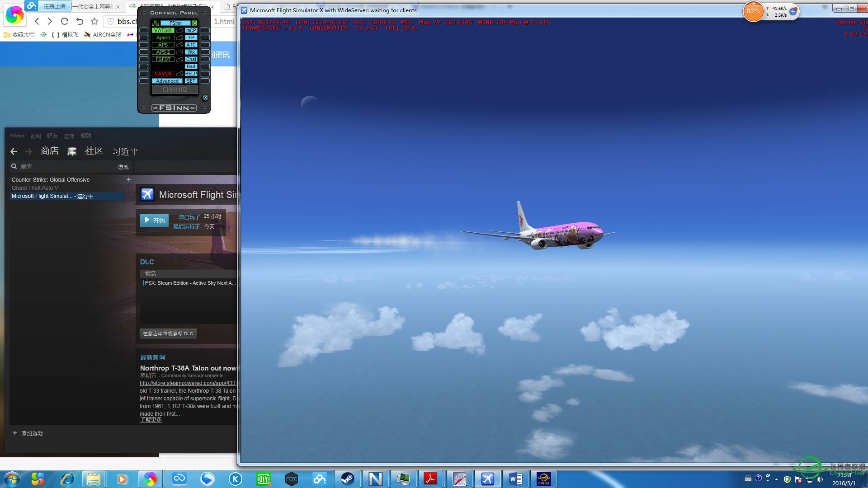Select FSX Steam Edition Active Sky Next DLC
The height and width of the screenshot is (488, 868).
[189, 283]
